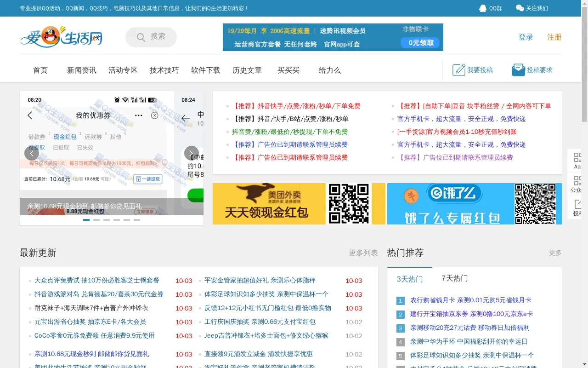Image resolution: width=588 pixels, height=368 pixels.
Task: Open article 工行庆国庆抽奖 亲测0.66元支付宝红包
Action: coord(260,322)
